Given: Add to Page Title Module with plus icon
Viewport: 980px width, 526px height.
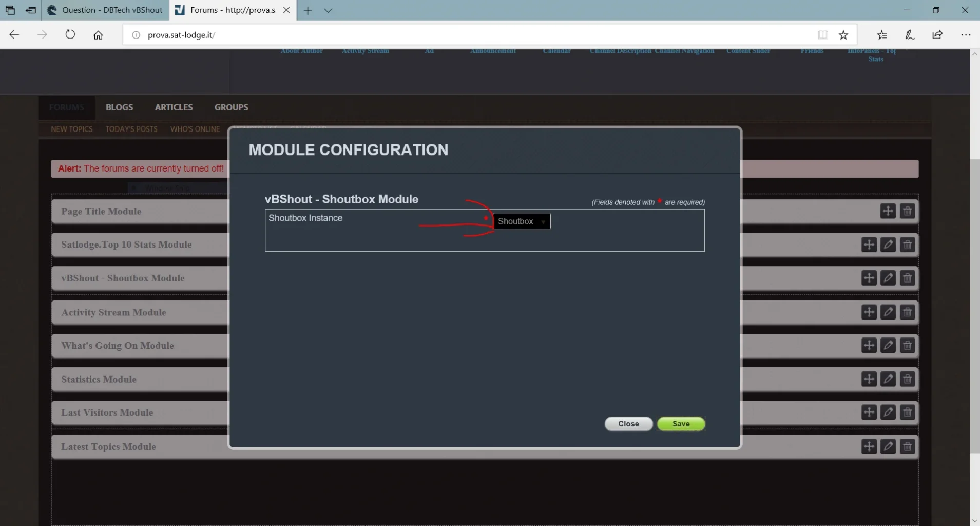Looking at the screenshot, I should coord(888,211).
